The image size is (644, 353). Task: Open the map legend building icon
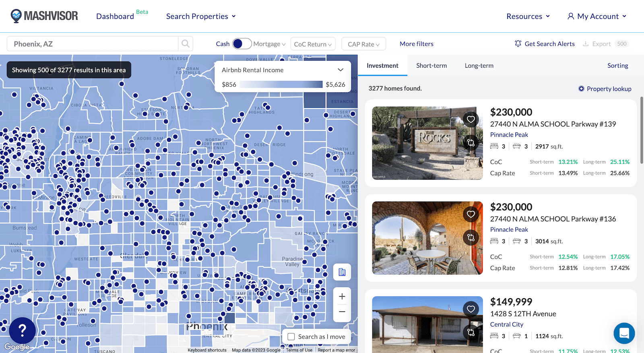[342, 272]
